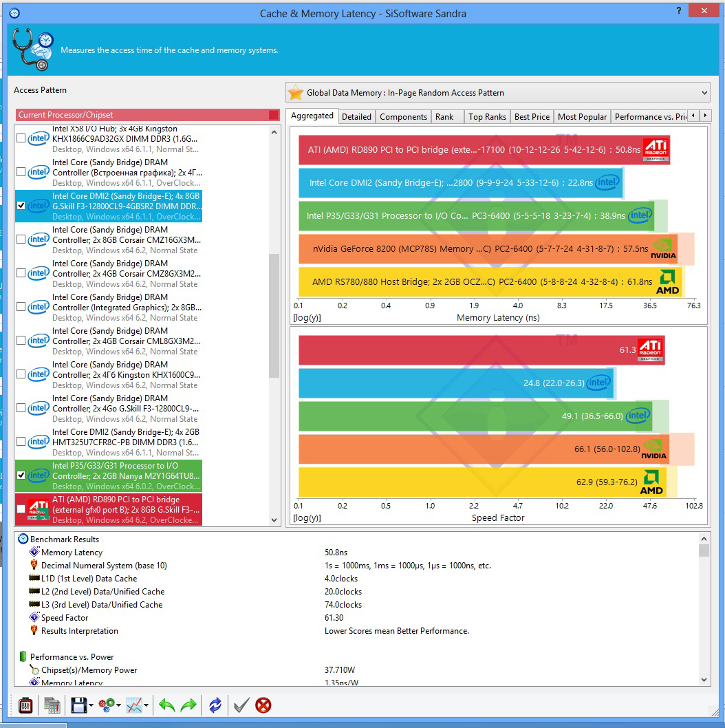Image resolution: width=725 pixels, height=728 pixels.
Task: Open the Top Ranks tab
Action: pos(487,116)
